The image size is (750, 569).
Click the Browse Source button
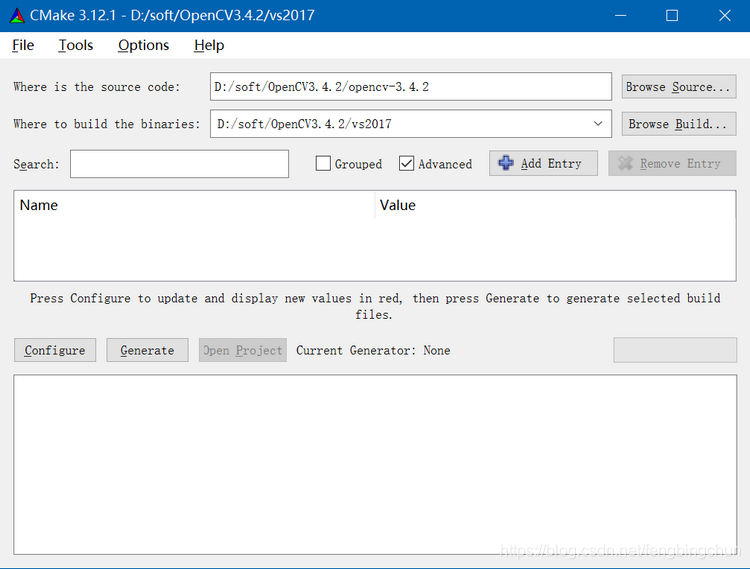[679, 87]
